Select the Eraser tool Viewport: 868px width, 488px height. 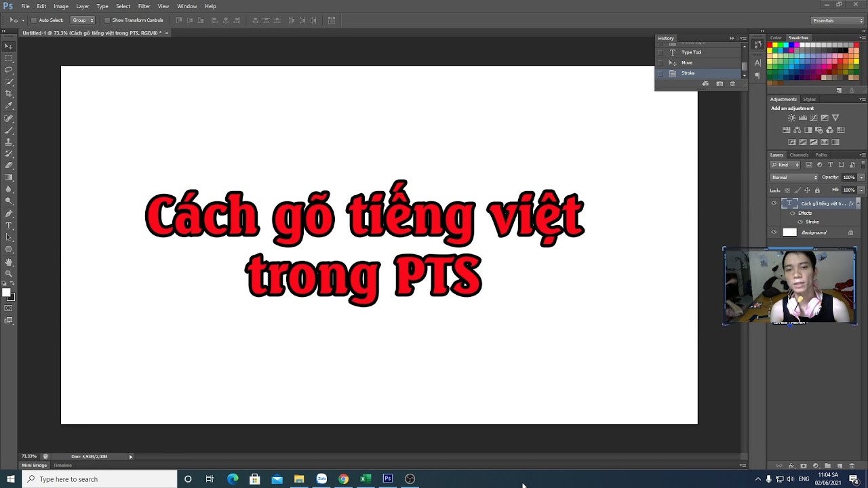pyautogui.click(x=8, y=165)
